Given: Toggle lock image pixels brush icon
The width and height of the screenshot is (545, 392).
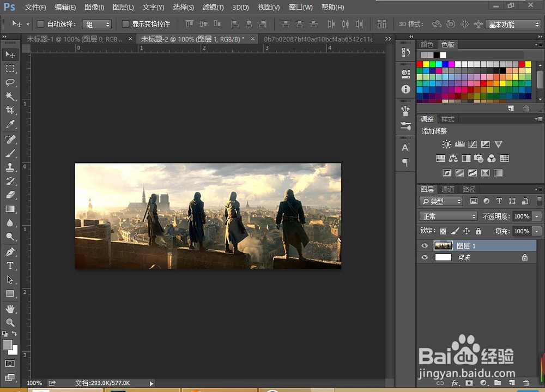Looking at the screenshot, I should (455, 231).
